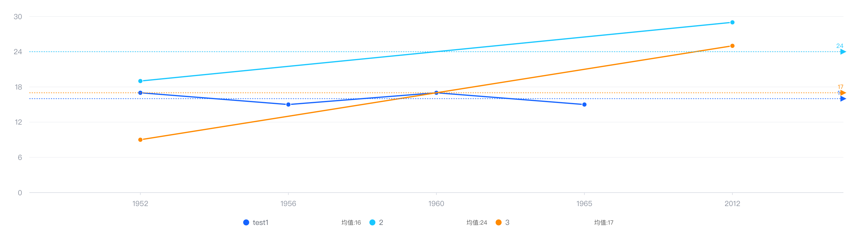Click the blue mean line arrow marker

[843, 99]
